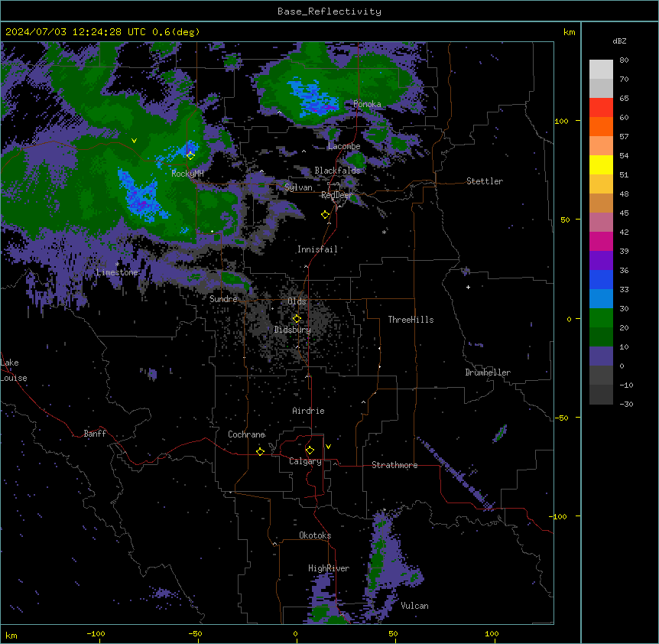
Task: Click the Calgary city label
Action: point(305,461)
